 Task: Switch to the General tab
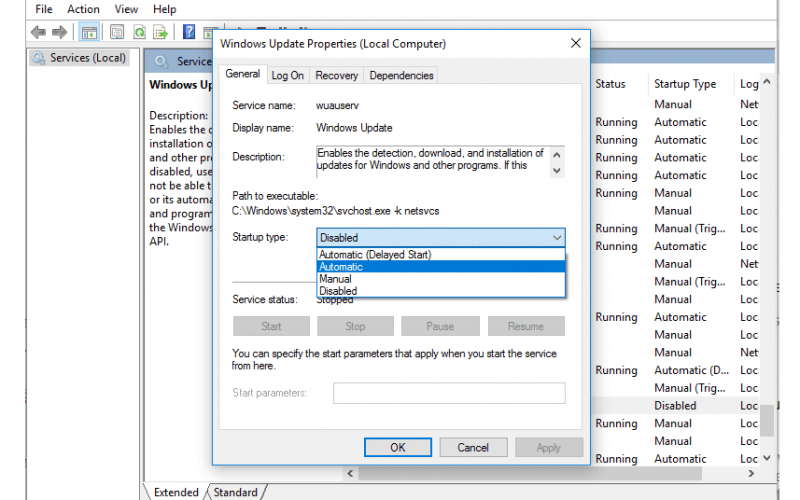(x=243, y=73)
